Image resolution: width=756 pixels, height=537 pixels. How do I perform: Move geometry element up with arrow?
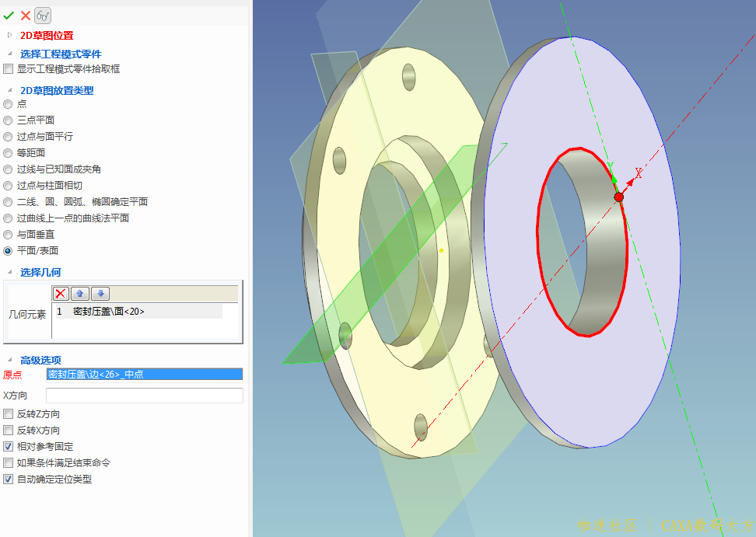[x=80, y=294]
